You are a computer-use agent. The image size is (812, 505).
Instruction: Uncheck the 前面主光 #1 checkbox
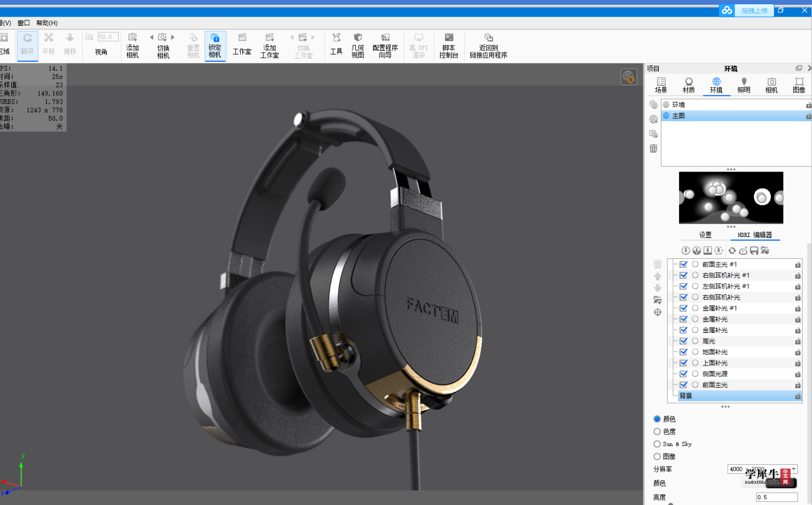(683, 264)
